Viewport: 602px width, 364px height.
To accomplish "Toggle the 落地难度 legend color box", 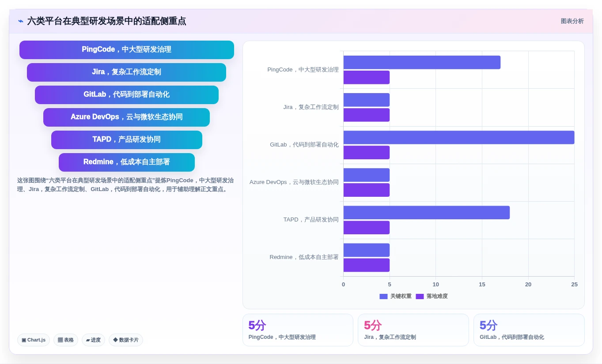I will [420, 296].
